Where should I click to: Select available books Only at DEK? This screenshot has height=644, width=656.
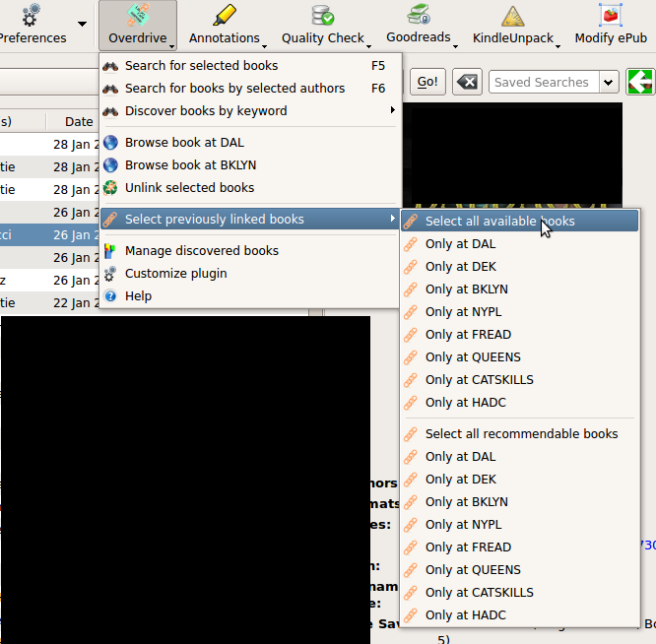coord(520,267)
